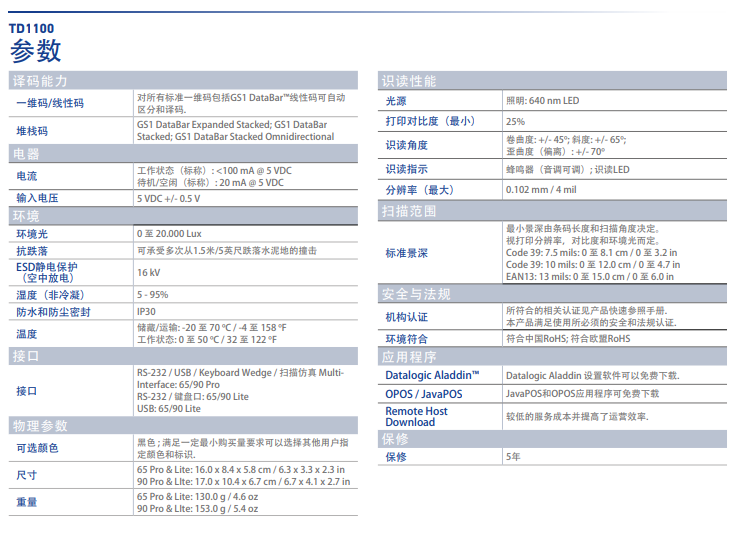Click the 识读性能 section header
The image size is (744, 535).
click(x=410, y=81)
